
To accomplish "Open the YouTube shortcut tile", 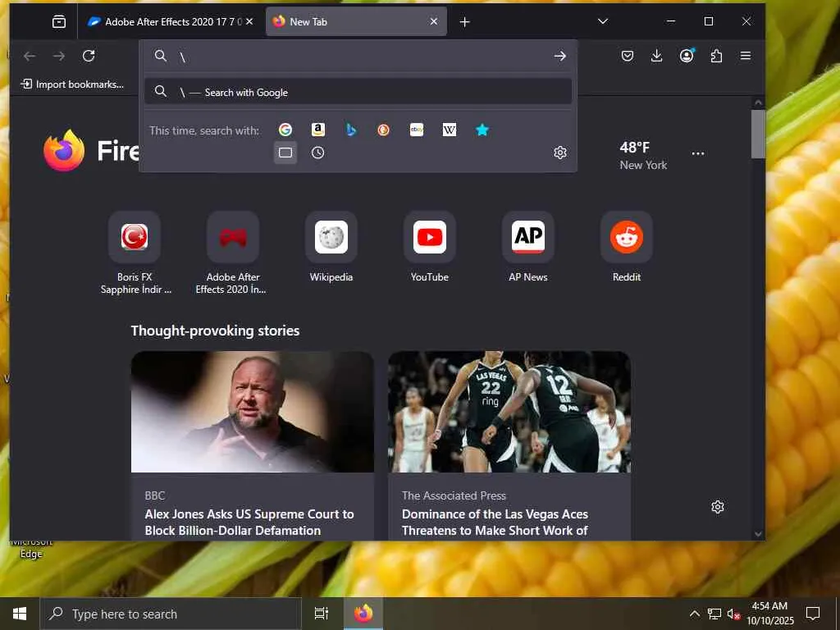I will [430, 237].
